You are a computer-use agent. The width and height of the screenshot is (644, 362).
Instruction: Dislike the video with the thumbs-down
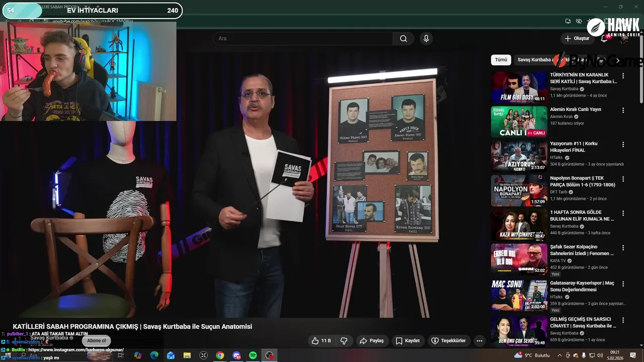pyautogui.click(x=344, y=340)
